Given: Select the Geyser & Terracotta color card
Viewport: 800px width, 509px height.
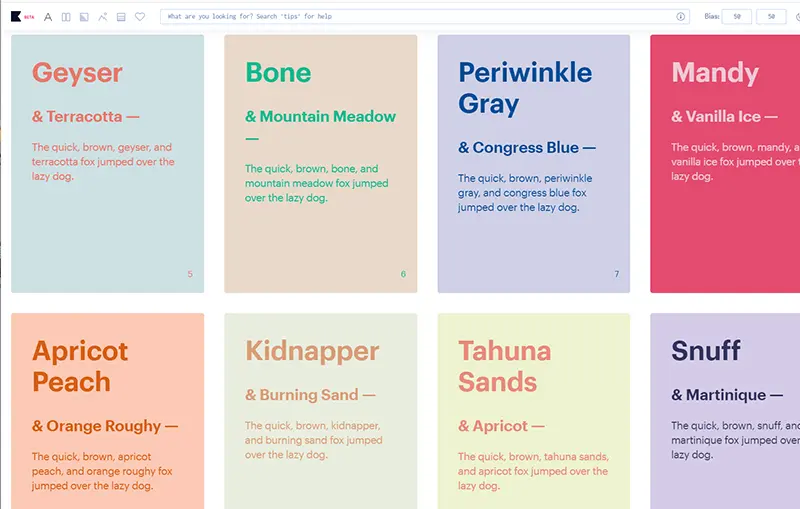Looking at the screenshot, I should tap(108, 164).
